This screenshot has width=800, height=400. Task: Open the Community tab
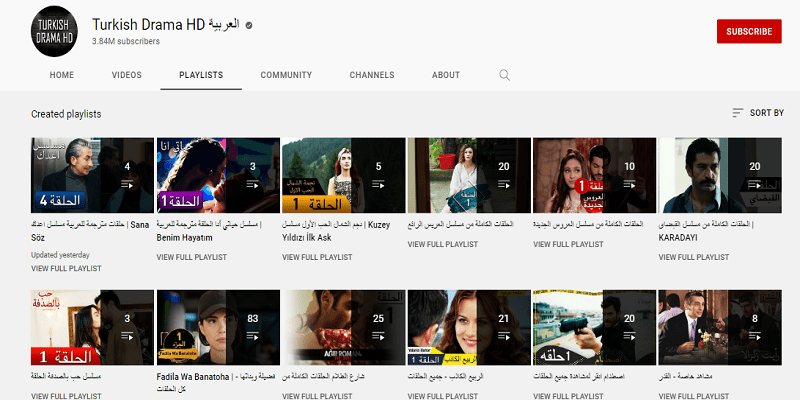[286, 75]
